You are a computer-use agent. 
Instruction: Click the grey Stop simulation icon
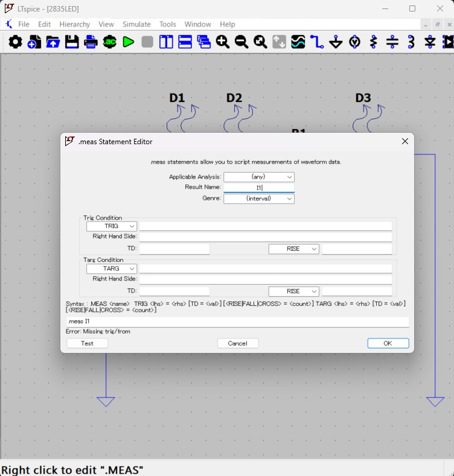click(x=147, y=42)
